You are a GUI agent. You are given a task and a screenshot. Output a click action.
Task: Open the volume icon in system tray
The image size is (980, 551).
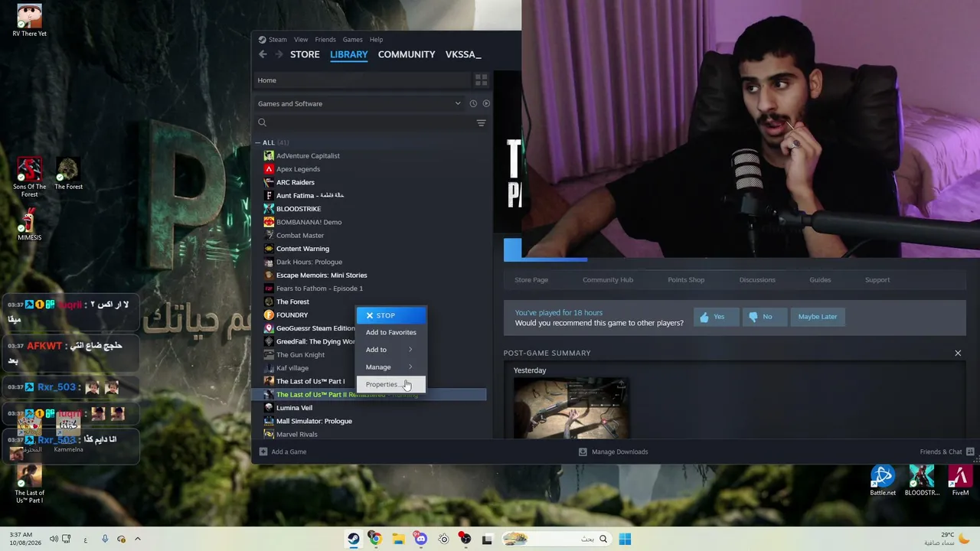point(54,539)
